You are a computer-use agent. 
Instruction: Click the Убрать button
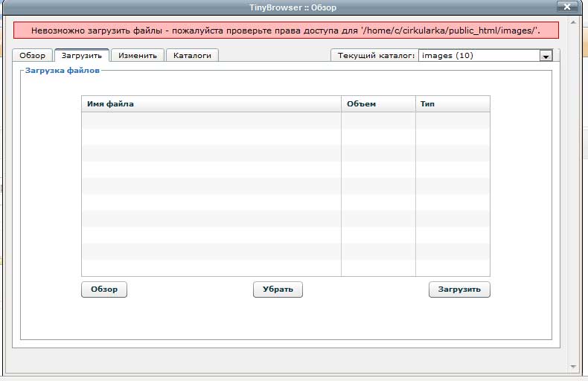pyautogui.click(x=278, y=289)
